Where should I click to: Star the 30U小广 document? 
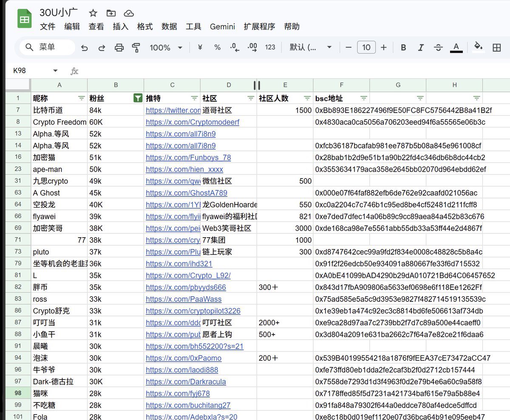coord(93,13)
